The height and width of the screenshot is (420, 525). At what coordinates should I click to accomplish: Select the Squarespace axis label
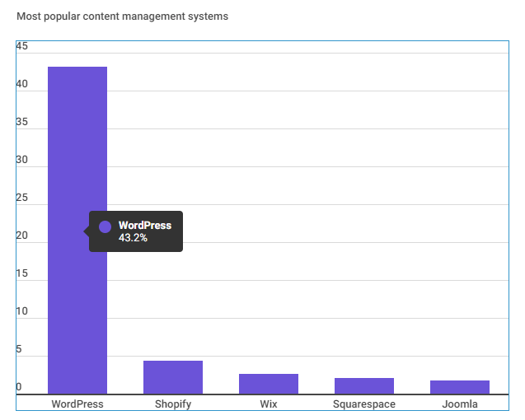click(x=364, y=404)
